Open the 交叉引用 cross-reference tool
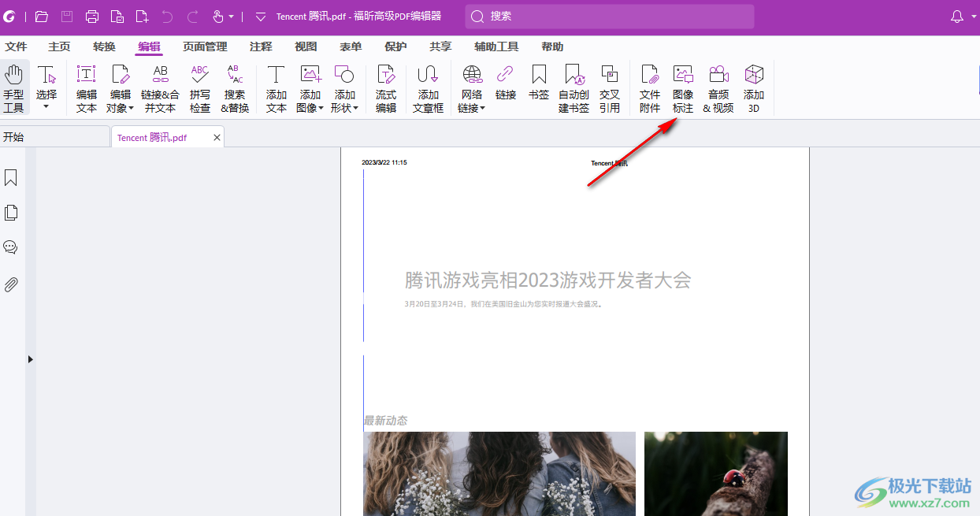 click(x=610, y=88)
